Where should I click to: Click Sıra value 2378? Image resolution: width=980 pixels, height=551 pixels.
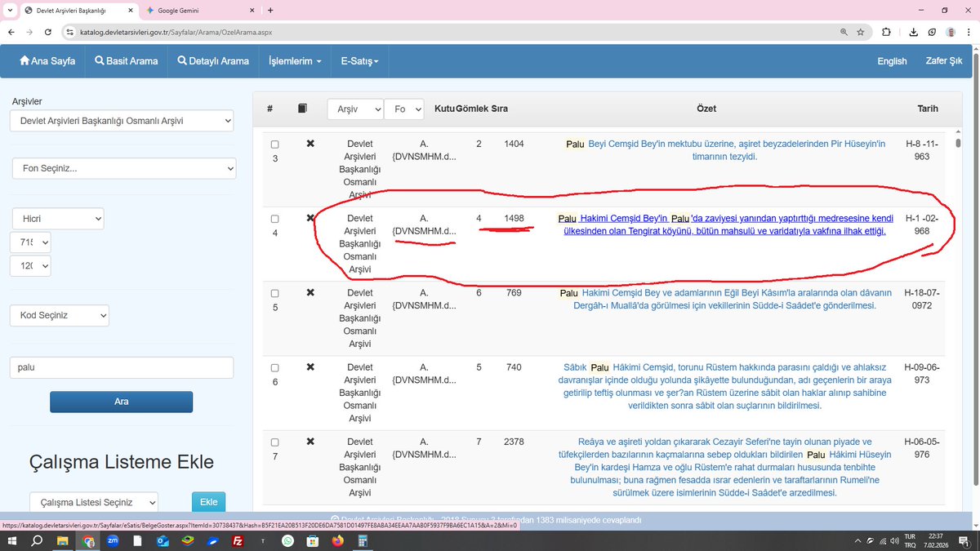[514, 442]
